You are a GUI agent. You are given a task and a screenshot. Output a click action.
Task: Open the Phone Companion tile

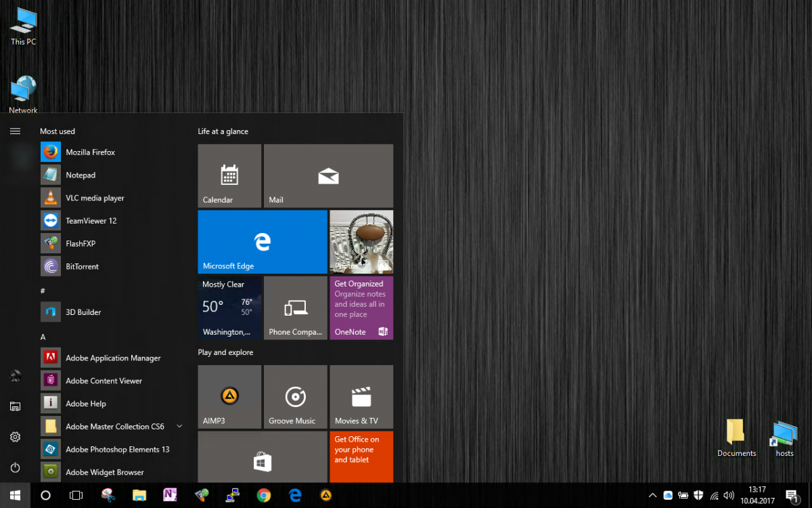(296, 308)
